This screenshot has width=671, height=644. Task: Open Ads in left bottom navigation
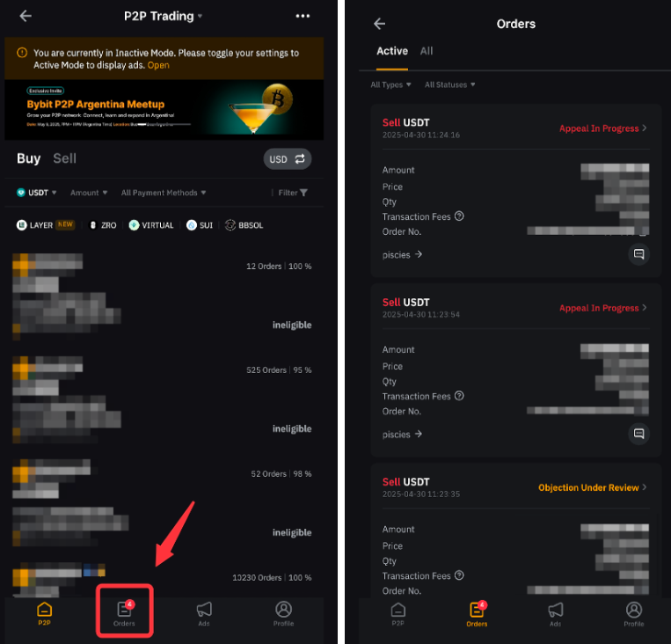204,613
